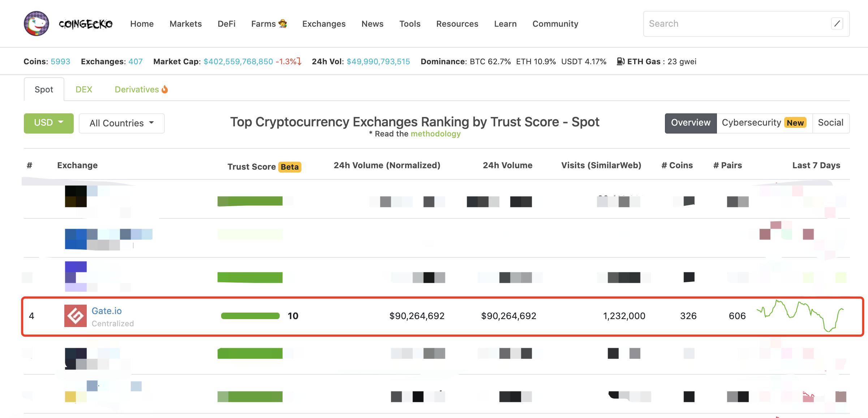Sort by Visits (SimilarWeb) header
Viewport: 868px width, 418px height.
601,165
